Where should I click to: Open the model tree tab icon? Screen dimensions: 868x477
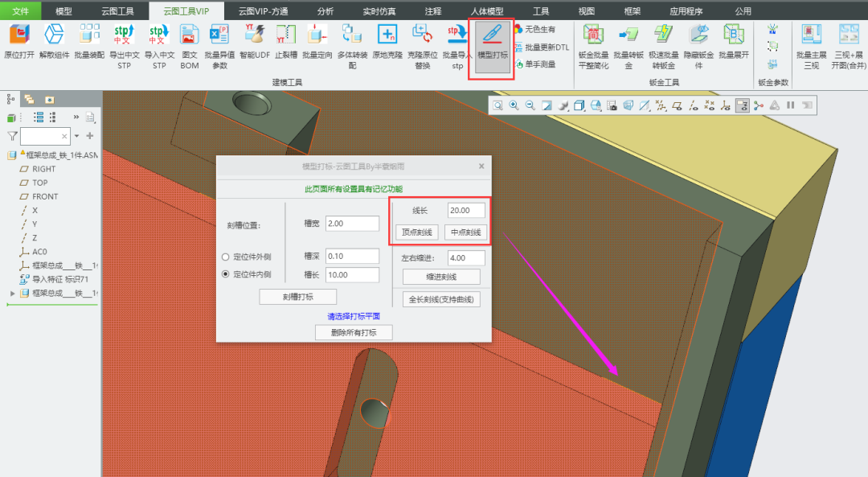[10, 99]
